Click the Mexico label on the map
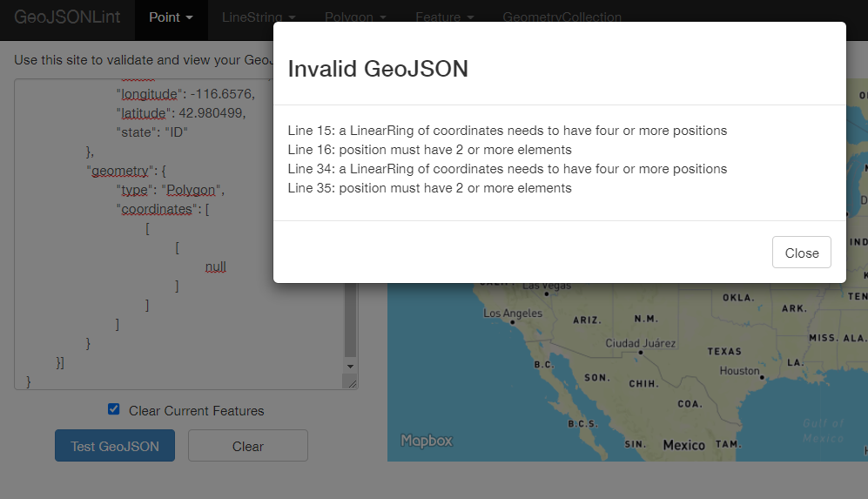This screenshot has width=868, height=499. click(684, 445)
